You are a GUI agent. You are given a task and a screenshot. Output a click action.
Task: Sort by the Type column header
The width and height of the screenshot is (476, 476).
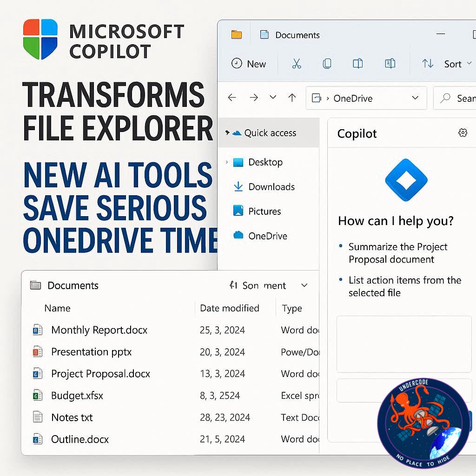coord(292,308)
